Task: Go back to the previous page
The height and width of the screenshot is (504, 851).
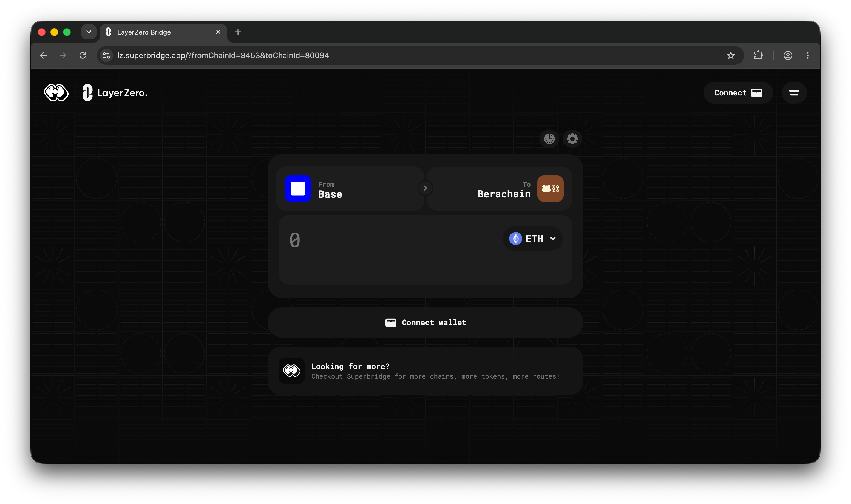Action: pos(43,55)
